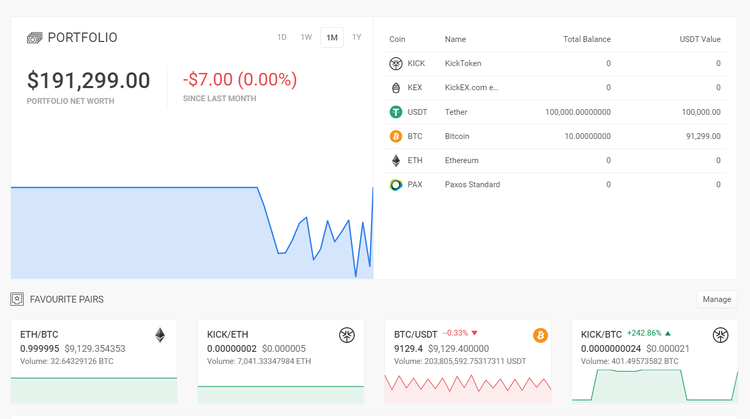The height and width of the screenshot is (419, 750).
Task: Click the Favourite Pairs star icon
Action: coord(17,299)
